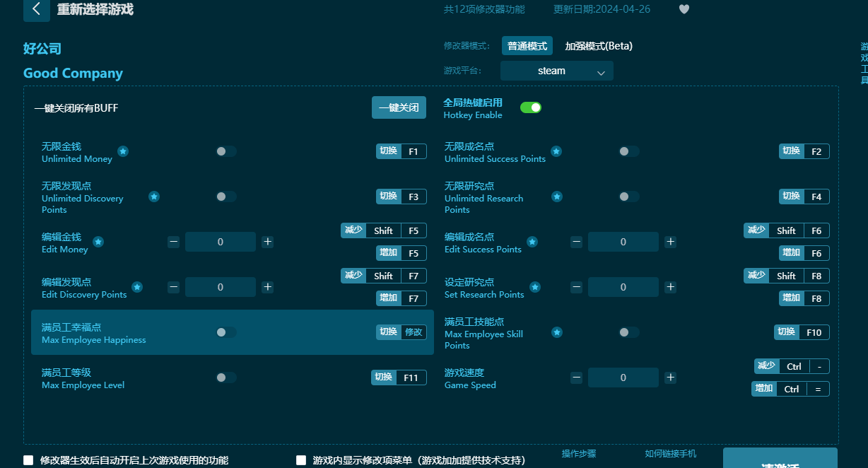
Task: Increase Edit Discovery Points with plus
Action: pyautogui.click(x=267, y=287)
